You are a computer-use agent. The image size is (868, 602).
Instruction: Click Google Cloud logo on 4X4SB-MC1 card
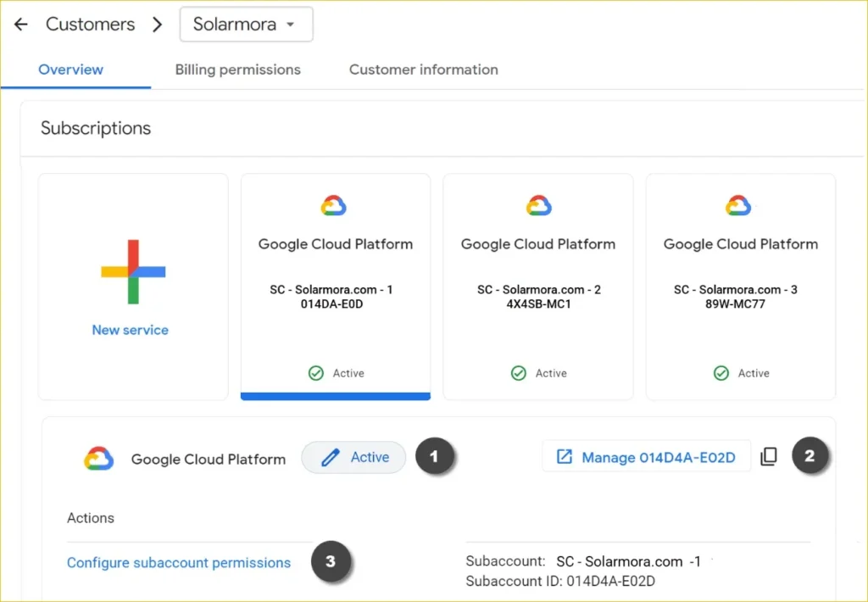538,205
